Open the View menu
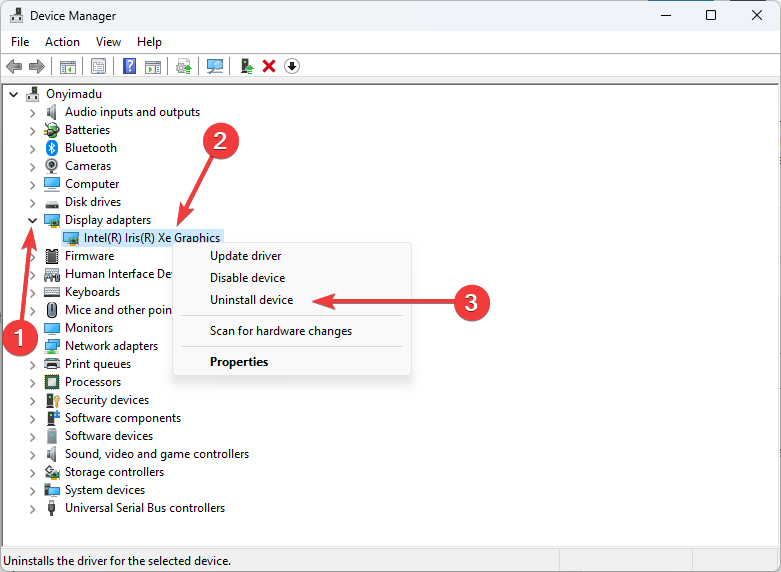Image resolution: width=781 pixels, height=572 pixels. click(108, 42)
